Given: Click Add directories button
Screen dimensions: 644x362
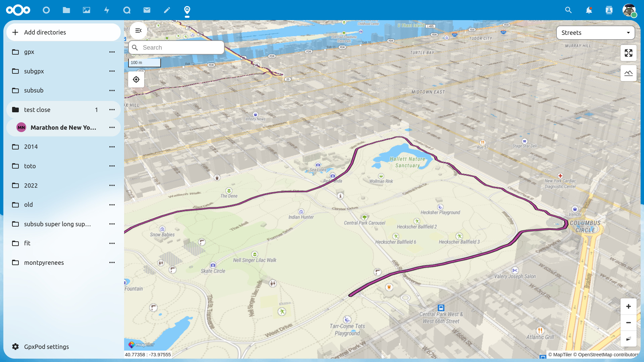Looking at the screenshot, I should point(63,32).
